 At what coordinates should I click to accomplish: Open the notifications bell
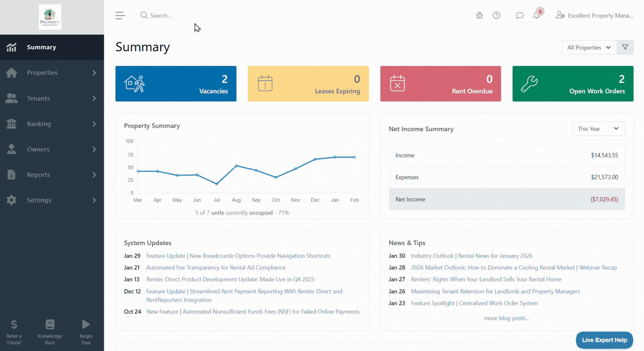[537, 16]
